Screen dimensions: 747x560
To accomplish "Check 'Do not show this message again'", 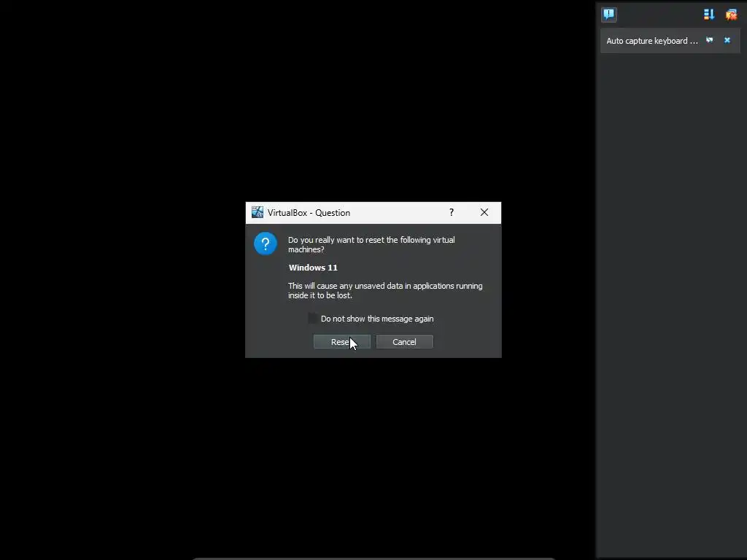I will tap(313, 319).
